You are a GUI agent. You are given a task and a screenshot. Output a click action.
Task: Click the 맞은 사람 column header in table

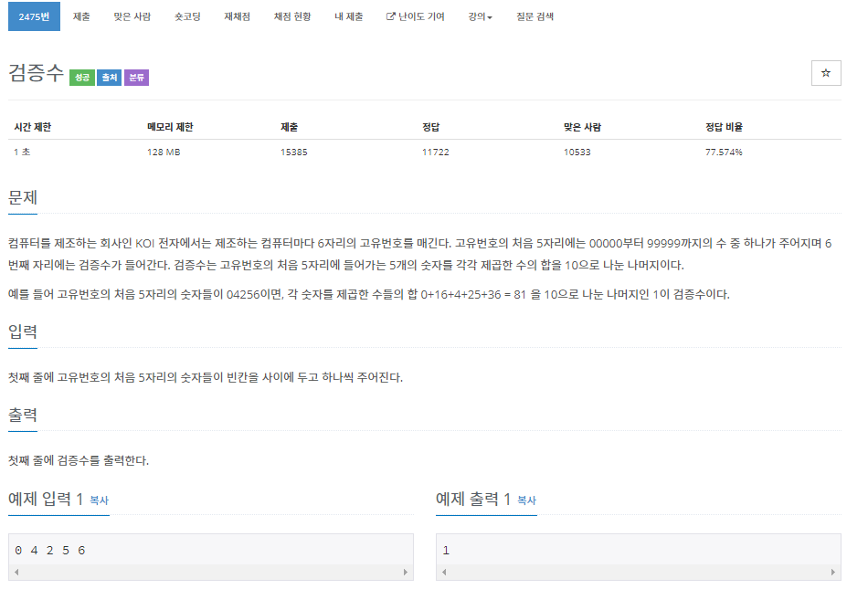point(582,127)
